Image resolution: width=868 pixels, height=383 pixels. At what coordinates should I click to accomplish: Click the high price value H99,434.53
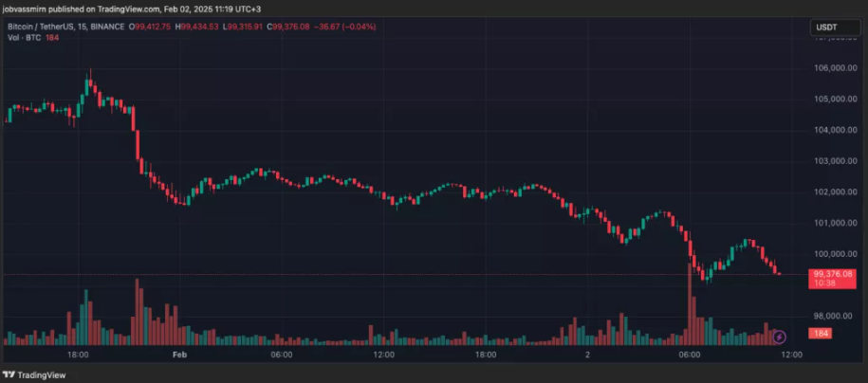(198, 27)
